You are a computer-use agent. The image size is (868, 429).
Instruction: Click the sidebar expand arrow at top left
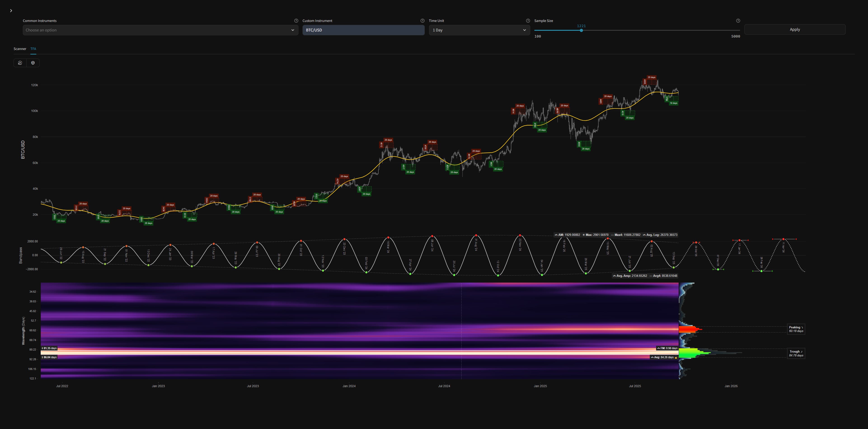pos(11,10)
